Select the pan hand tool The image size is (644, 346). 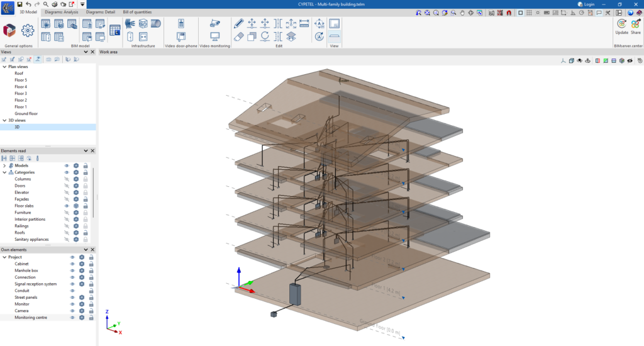(x=462, y=13)
